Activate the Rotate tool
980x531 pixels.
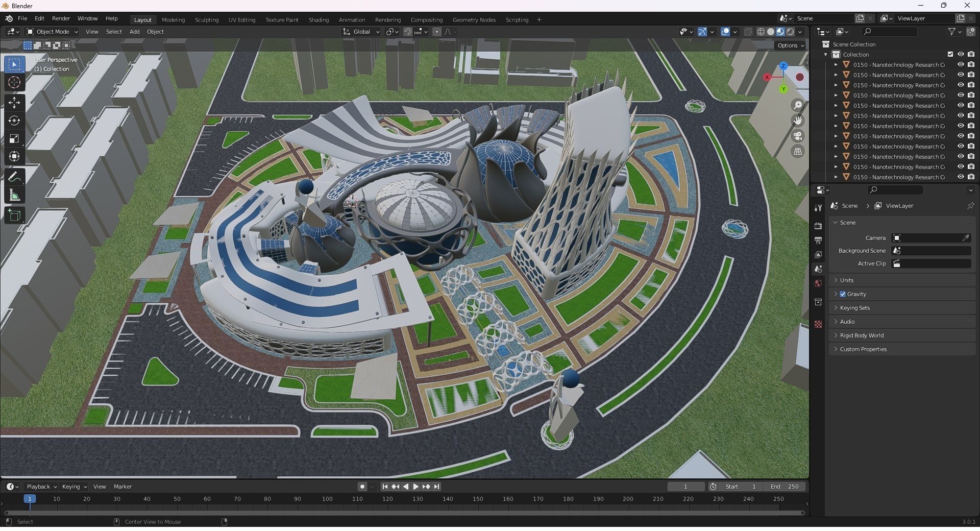(14, 121)
